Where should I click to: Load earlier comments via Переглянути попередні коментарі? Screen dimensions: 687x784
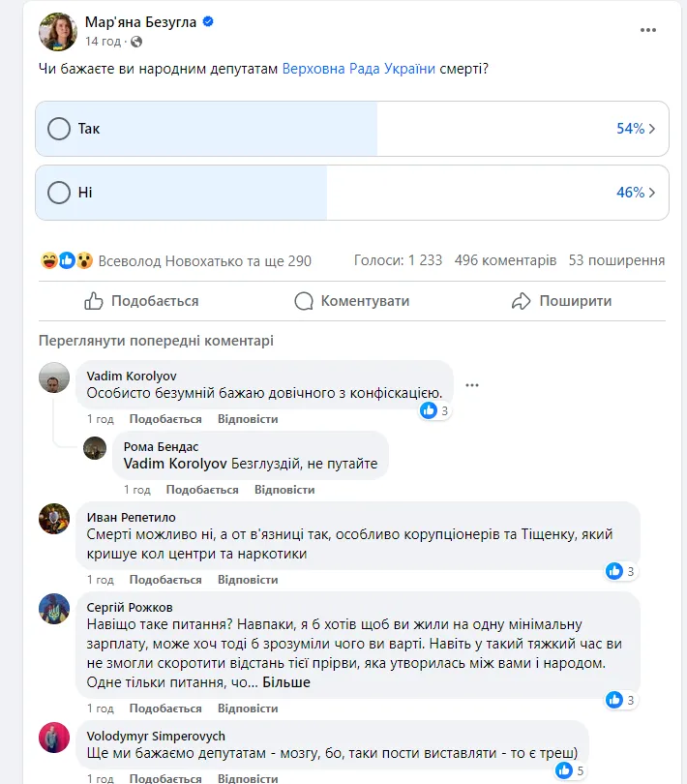[156, 341]
